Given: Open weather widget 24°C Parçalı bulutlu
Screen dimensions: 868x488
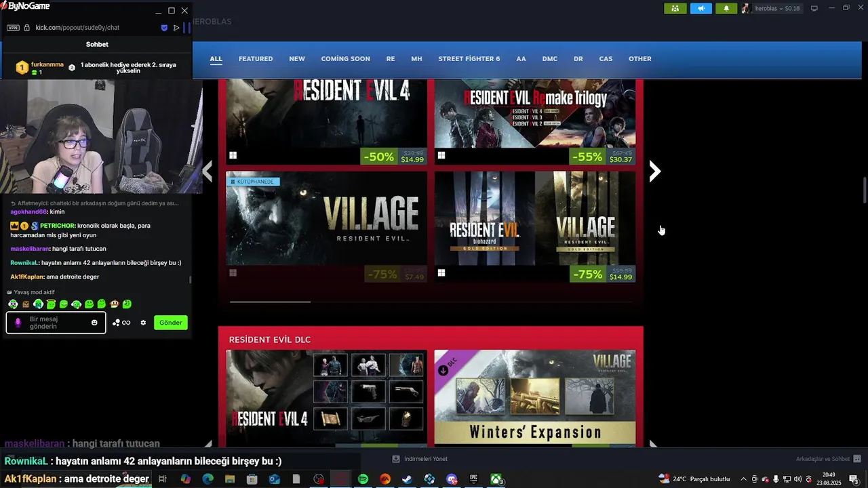Looking at the screenshot, I should click(x=694, y=479).
